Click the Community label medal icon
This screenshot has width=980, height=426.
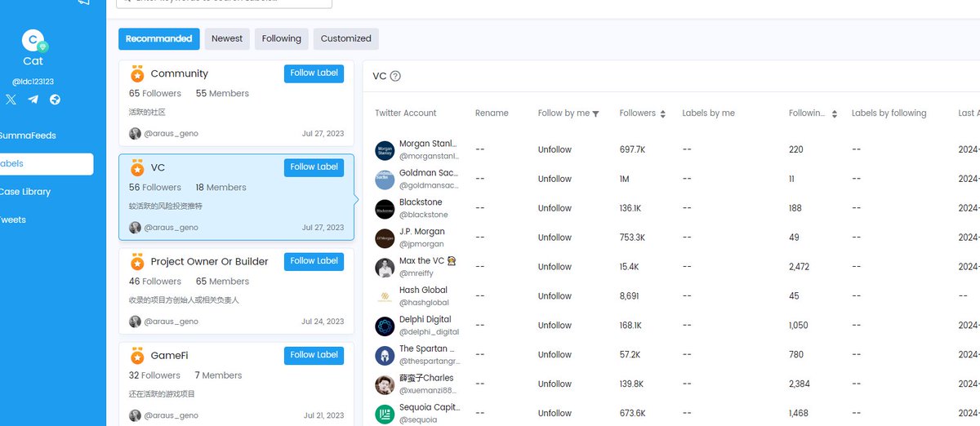(x=137, y=73)
